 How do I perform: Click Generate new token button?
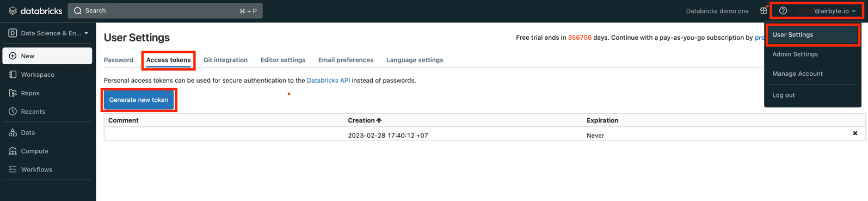coord(139,100)
